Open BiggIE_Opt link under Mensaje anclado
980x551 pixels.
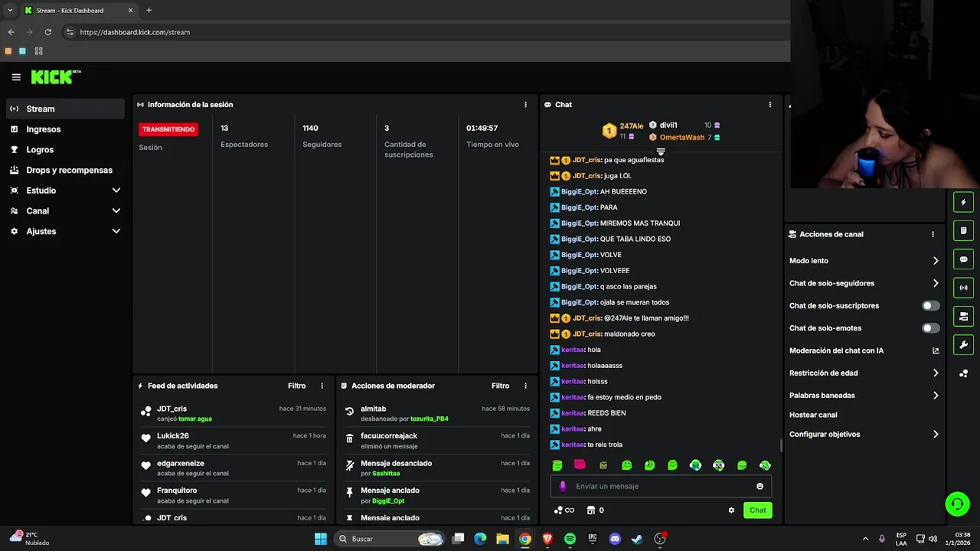(x=388, y=500)
